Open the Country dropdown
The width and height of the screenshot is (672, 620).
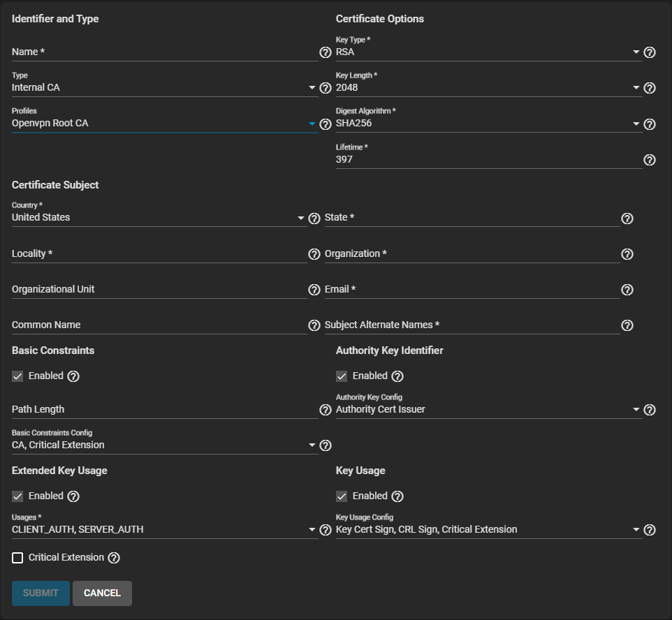click(159, 218)
